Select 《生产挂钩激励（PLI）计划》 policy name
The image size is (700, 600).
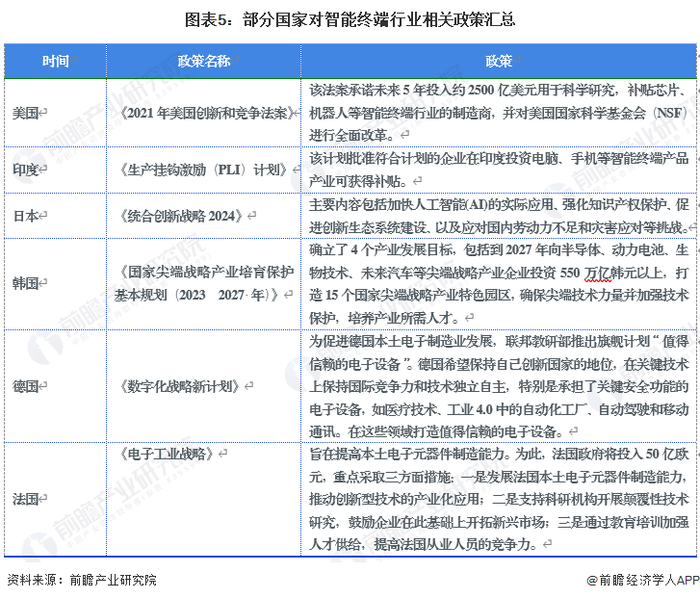204,170
